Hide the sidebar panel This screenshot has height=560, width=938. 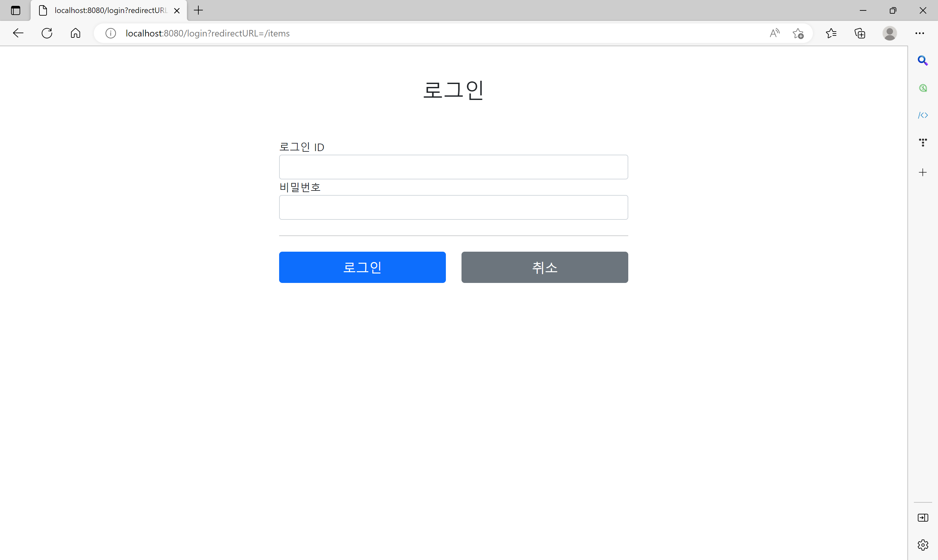click(x=922, y=517)
